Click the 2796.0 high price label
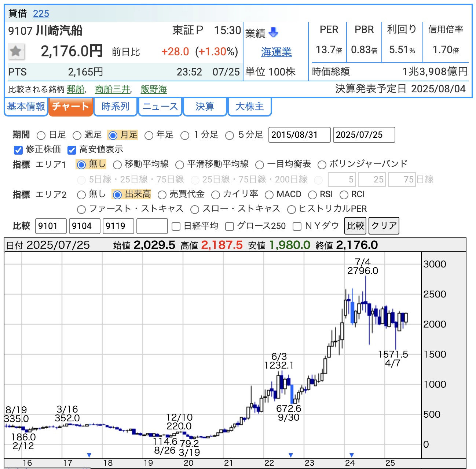This screenshot has width=476, height=469. coord(363,271)
